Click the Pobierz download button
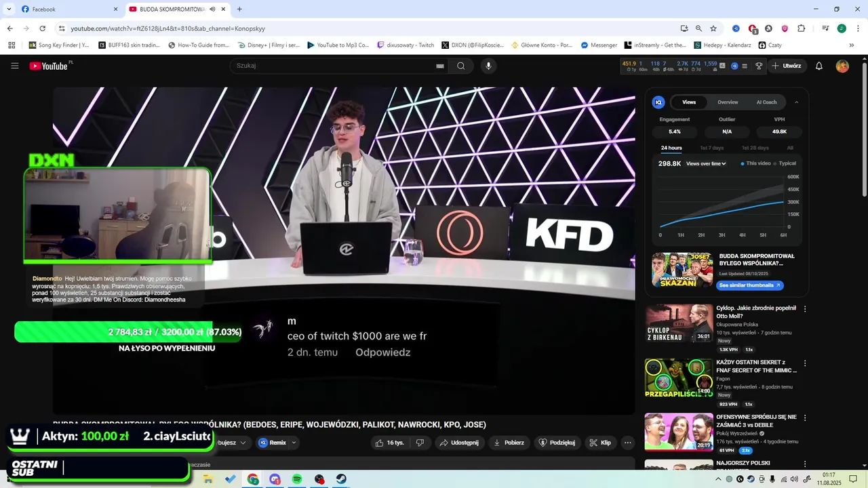Screen dimensions: 868x488 tap(509, 443)
